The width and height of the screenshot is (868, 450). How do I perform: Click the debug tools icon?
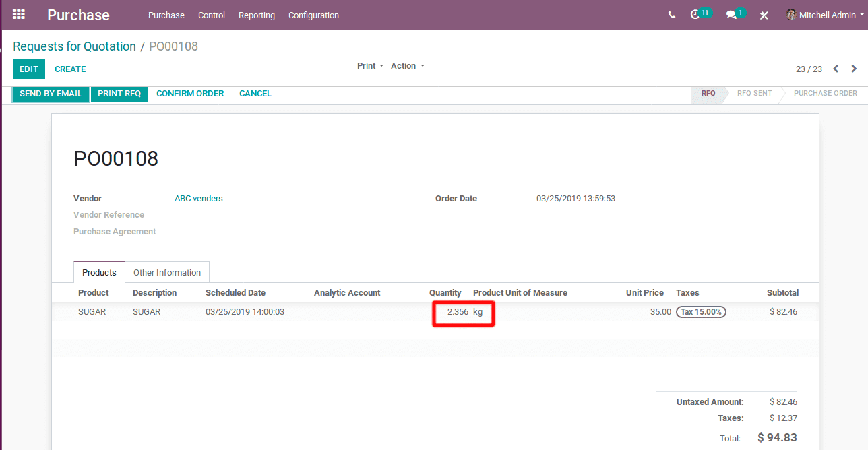click(764, 15)
